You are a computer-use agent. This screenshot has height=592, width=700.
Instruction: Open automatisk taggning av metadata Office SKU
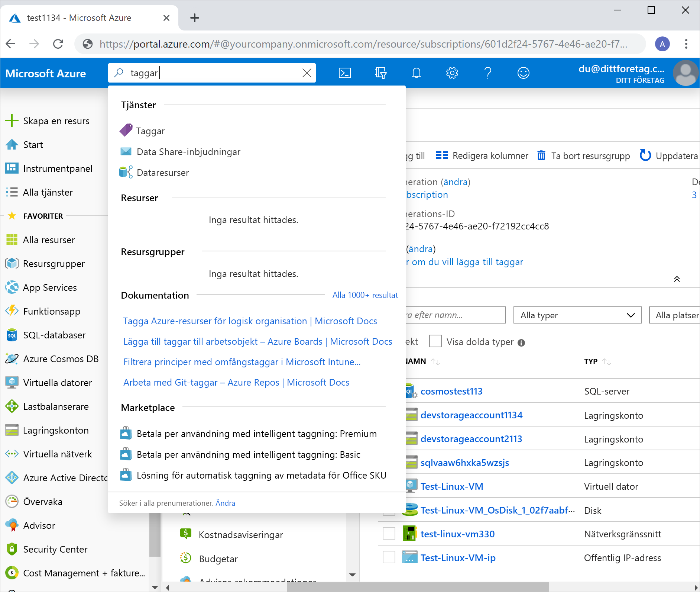tap(261, 475)
